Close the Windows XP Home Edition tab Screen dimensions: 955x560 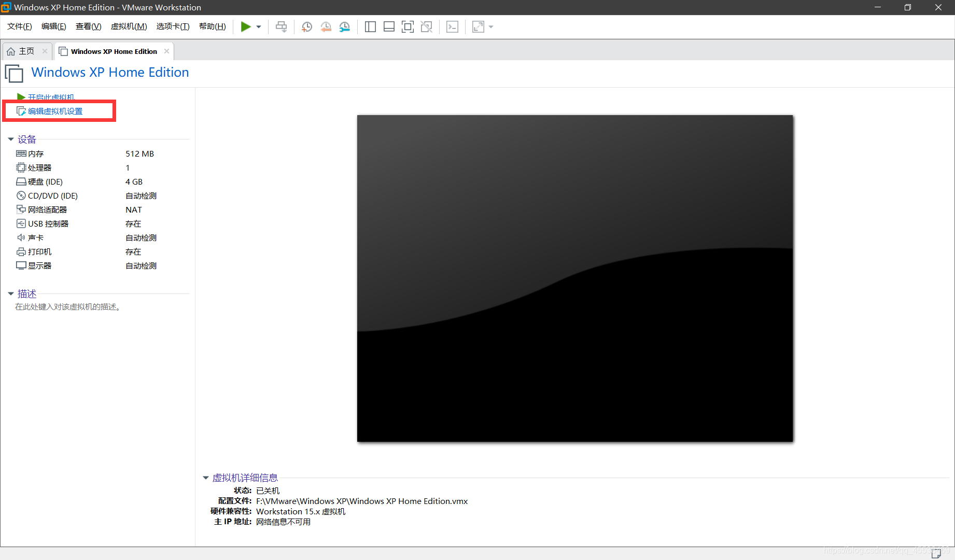point(166,51)
